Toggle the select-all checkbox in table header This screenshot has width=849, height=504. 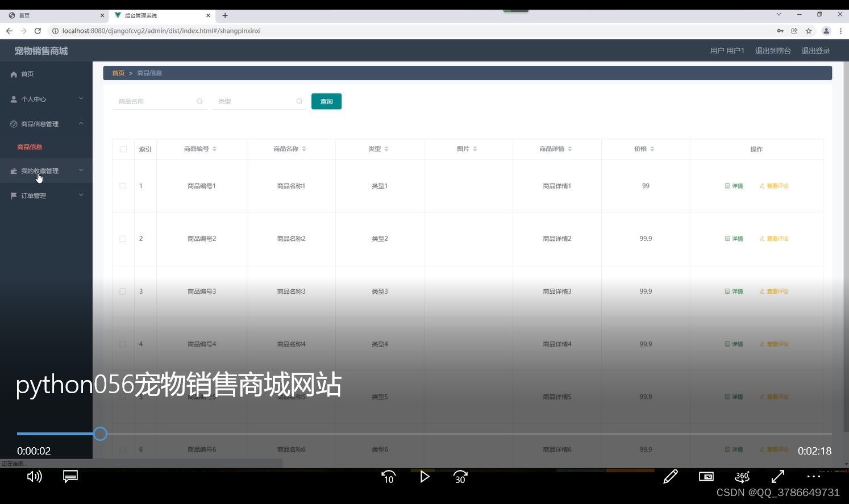point(123,149)
